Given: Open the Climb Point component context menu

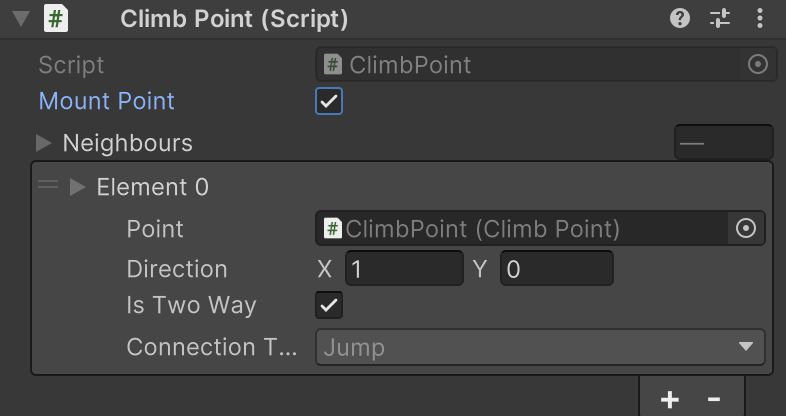Looking at the screenshot, I should click(x=759, y=18).
